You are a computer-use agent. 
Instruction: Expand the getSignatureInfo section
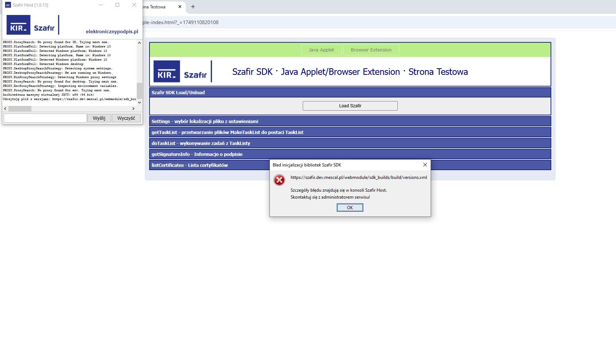[197, 154]
